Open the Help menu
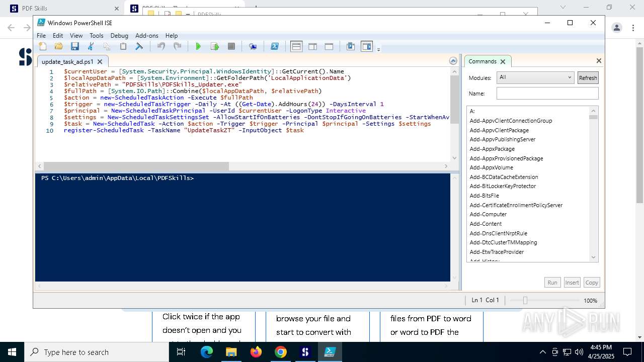The image size is (644, 362). pos(172,36)
